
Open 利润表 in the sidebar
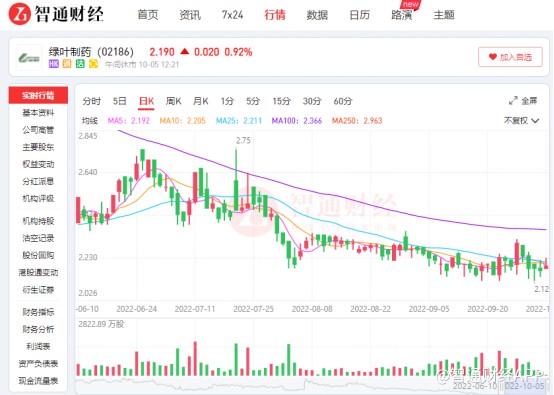coord(38,347)
